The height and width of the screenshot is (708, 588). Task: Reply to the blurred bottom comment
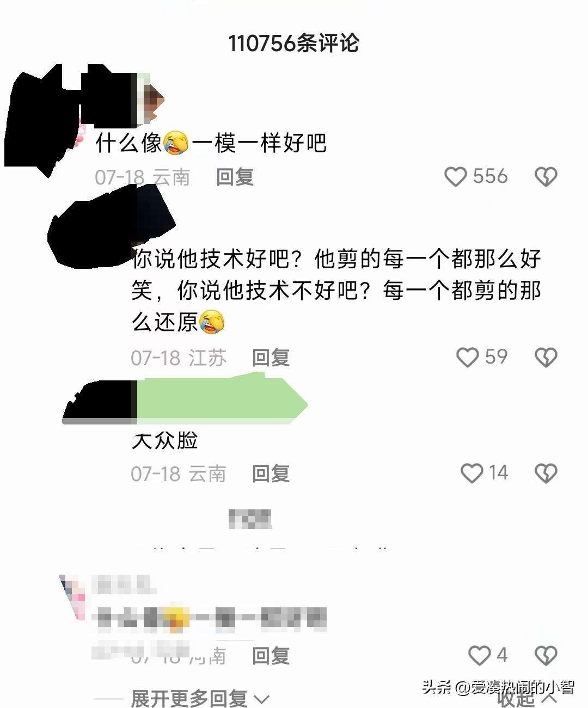coord(271,656)
